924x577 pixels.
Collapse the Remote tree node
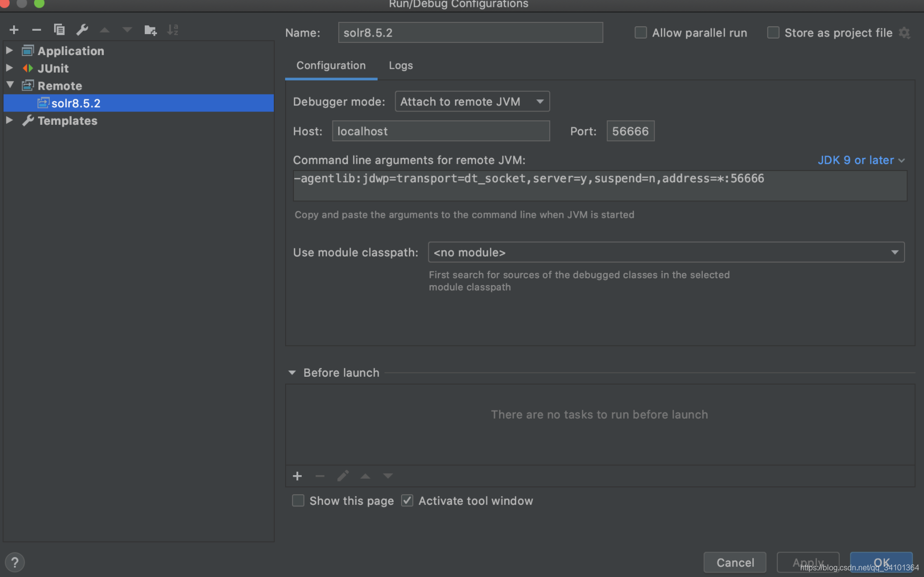click(x=10, y=85)
